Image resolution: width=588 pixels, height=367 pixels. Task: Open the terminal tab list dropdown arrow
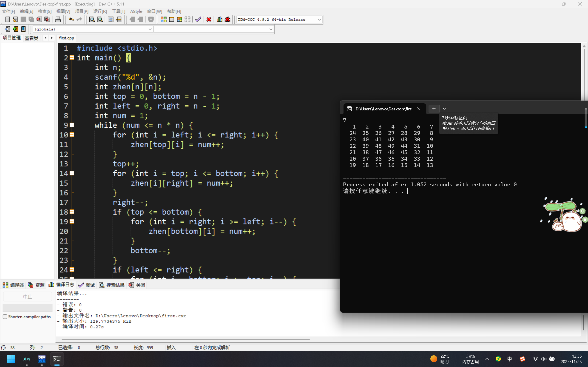444,109
